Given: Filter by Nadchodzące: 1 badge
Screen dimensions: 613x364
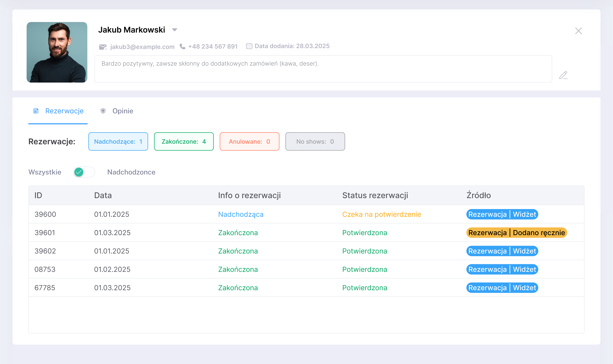Looking at the screenshot, I should pos(118,142).
